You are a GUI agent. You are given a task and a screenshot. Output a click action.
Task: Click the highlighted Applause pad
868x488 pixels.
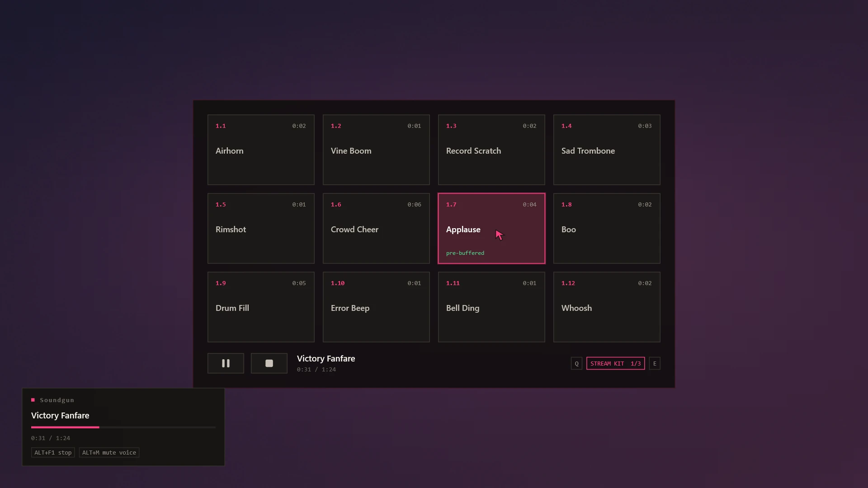pos(491,228)
